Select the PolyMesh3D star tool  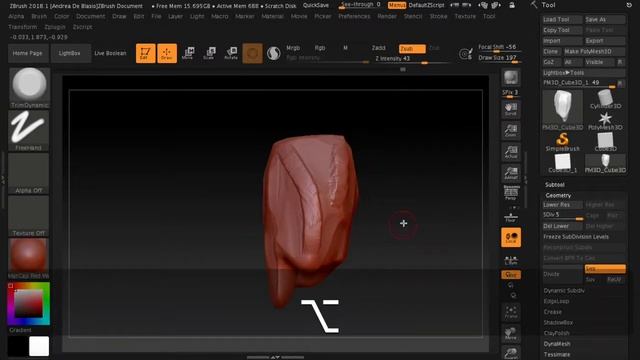click(605, 121)
